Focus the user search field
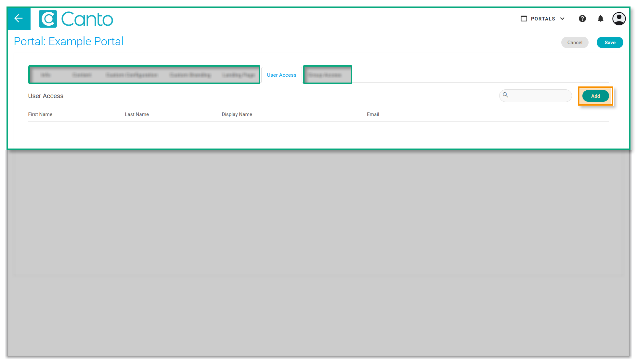Image resolution: width=637 pixels, height=364 pixels. coord(539,96)
